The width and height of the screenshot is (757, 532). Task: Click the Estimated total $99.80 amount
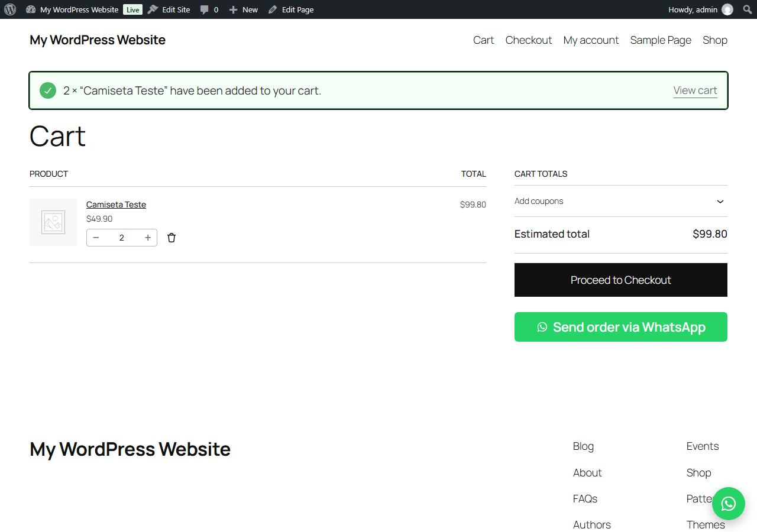[710, 234]
